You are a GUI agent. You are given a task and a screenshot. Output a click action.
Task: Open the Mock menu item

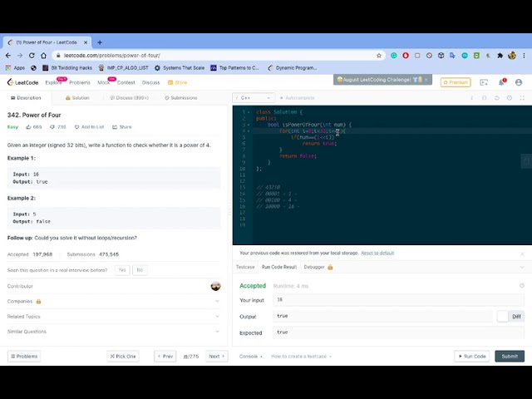click(103, 82)
